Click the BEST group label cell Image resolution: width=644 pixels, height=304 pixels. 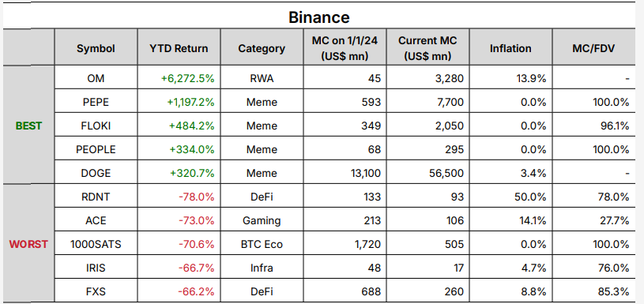pyautogui.click(x=28, y=125)
